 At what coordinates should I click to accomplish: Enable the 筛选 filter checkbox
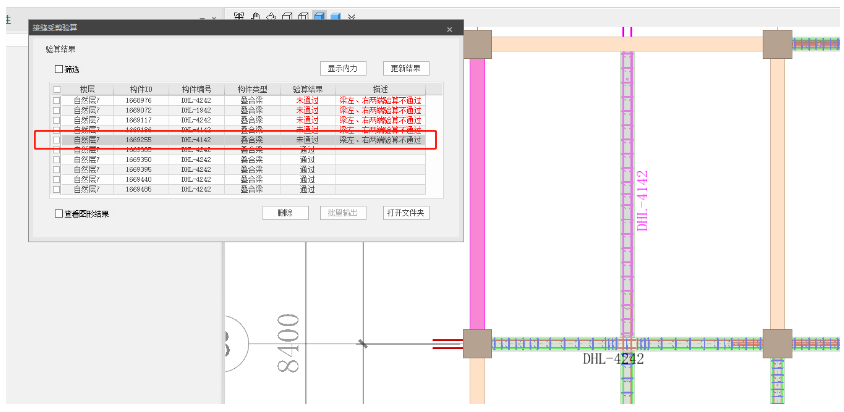(59, 69)
